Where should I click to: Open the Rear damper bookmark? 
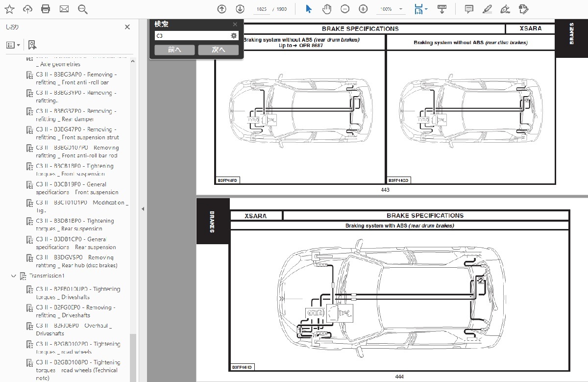(x=76, y=115)
